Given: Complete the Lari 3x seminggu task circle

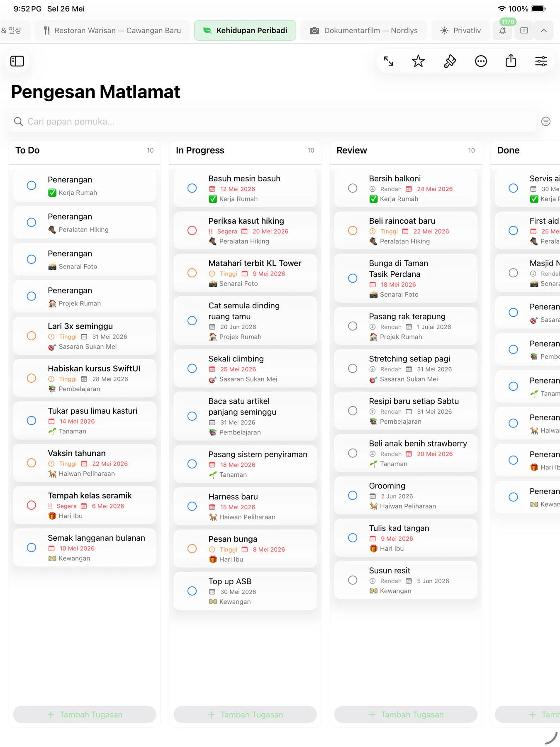Looking at the screenshot, I should click(x=32, y=336).
